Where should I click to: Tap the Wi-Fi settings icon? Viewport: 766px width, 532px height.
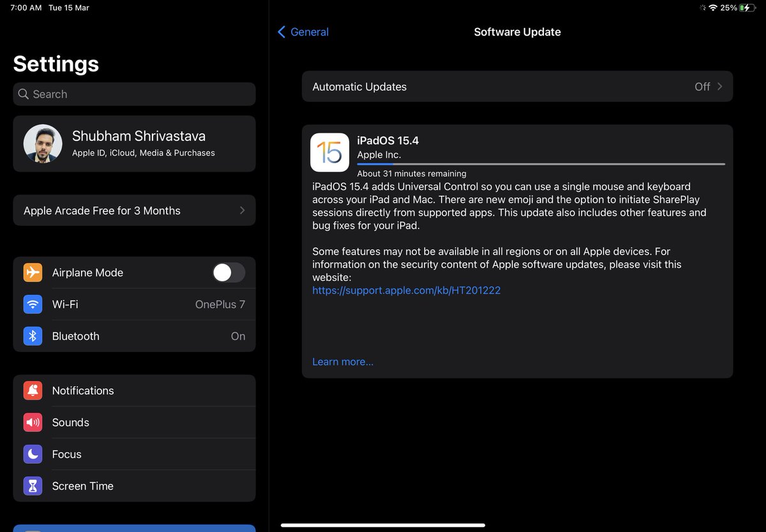33,304
